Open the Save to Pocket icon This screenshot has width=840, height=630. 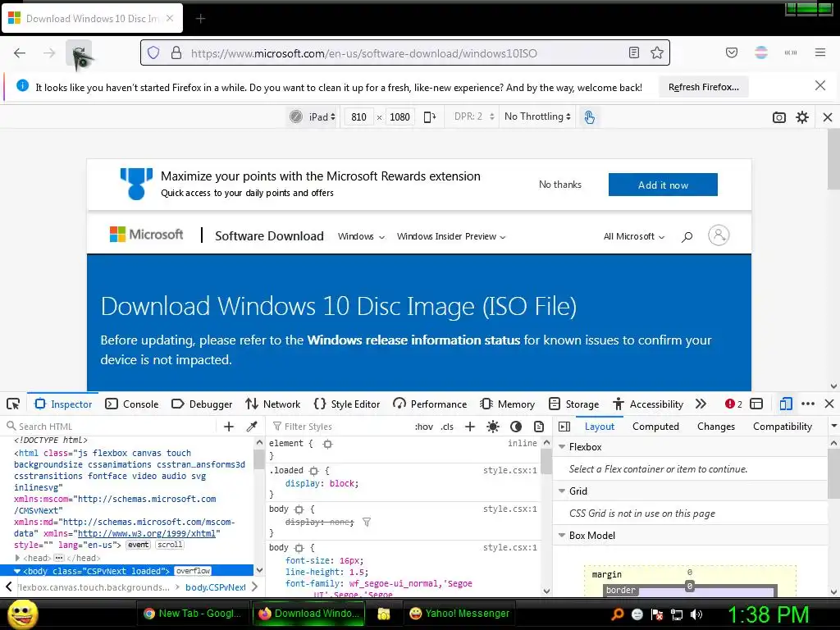pyautogui.click(x=731, y=52)
